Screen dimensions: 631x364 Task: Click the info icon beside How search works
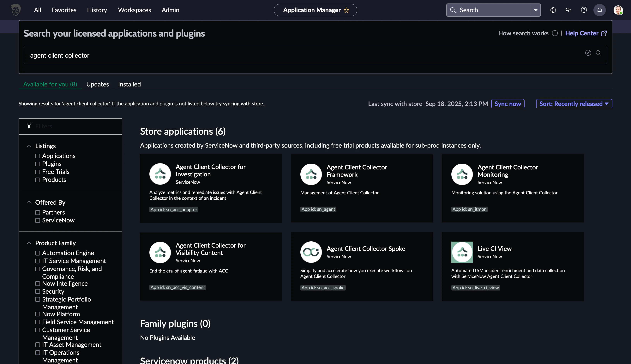pyautogui.click(x=555, y=33)
